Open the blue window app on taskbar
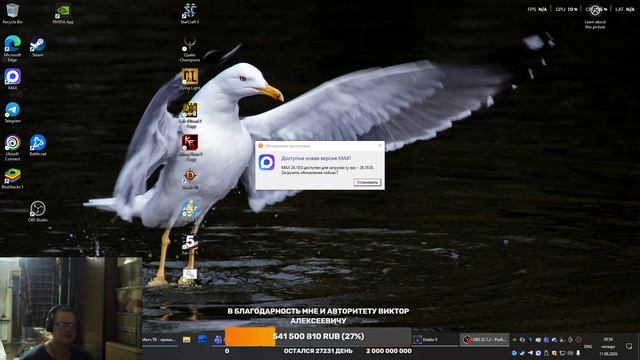The height and width of the screenshot is (360, 640). coord(202,339)
